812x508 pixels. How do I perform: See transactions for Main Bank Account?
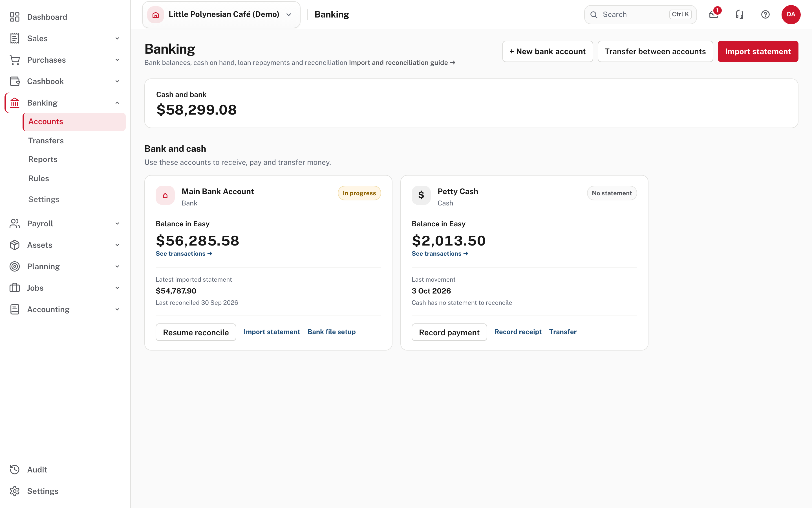[184, 254]
